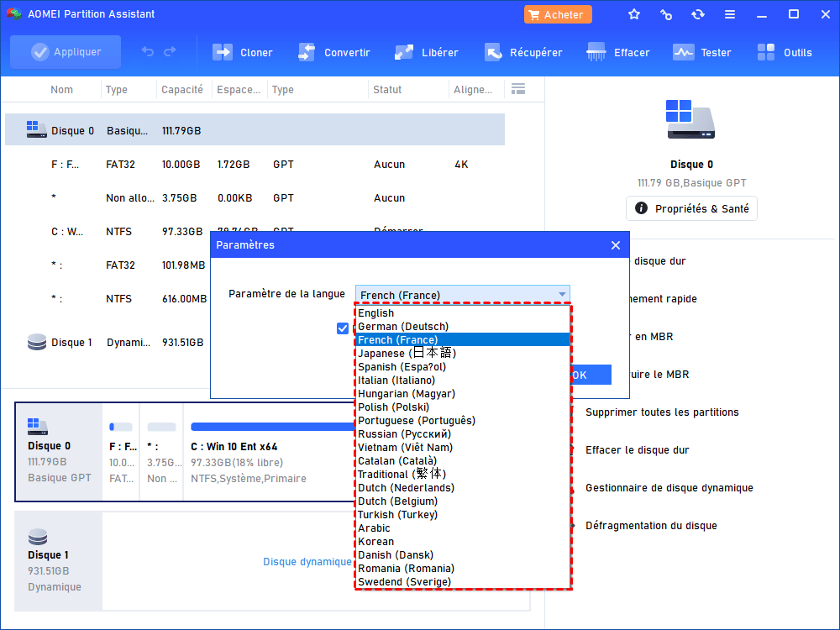Open the Tester tool
The width and height of the screenshot is (840, 630).
click(701, 52)
